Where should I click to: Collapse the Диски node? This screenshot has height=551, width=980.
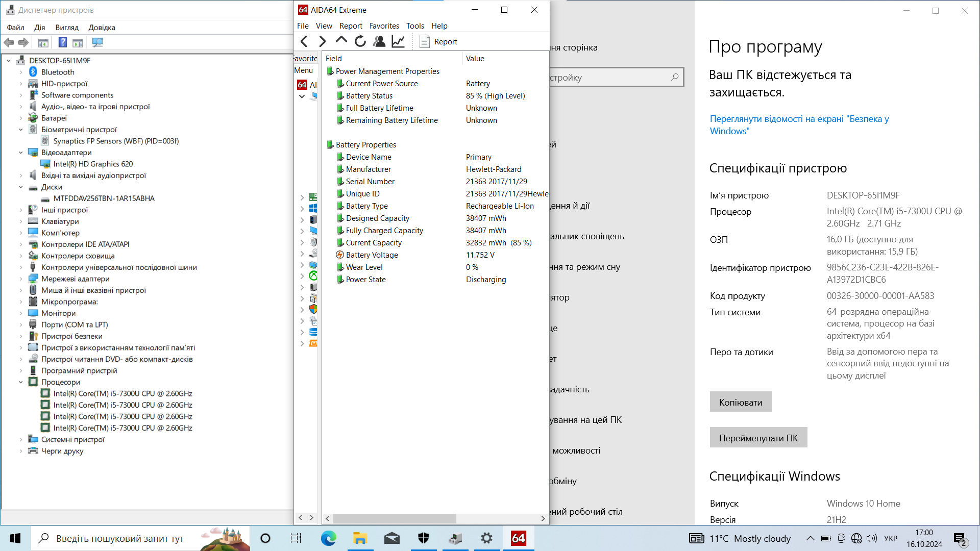click(x=21, y=187)
